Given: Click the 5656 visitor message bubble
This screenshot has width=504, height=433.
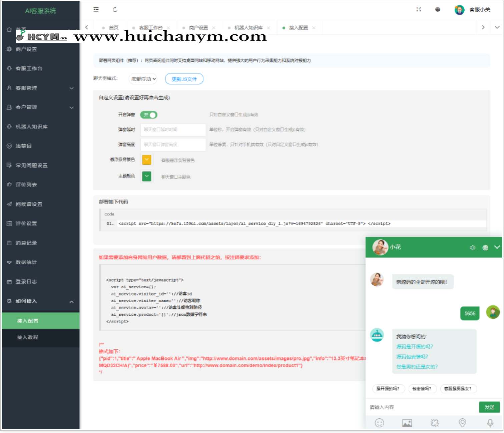Looking at the screenshot, I should click(x=470, y=313).
